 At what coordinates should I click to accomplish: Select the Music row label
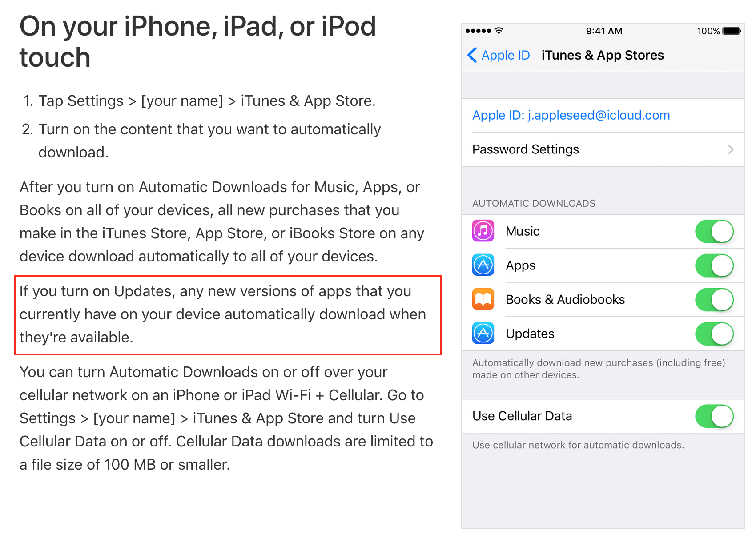click(523, 231)
